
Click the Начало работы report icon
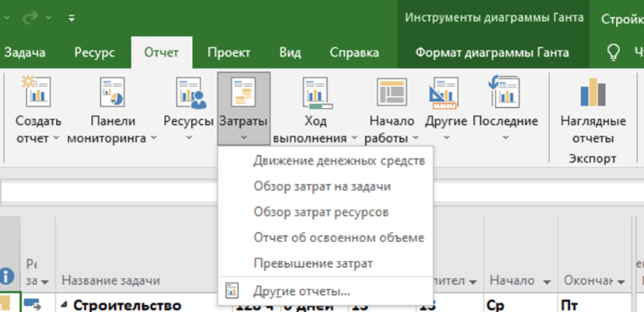392,92
